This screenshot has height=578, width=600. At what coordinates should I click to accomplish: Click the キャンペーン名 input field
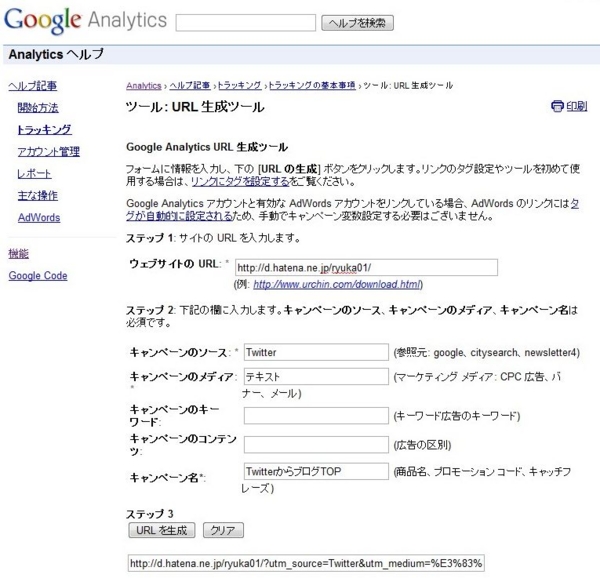click(316, 471)
